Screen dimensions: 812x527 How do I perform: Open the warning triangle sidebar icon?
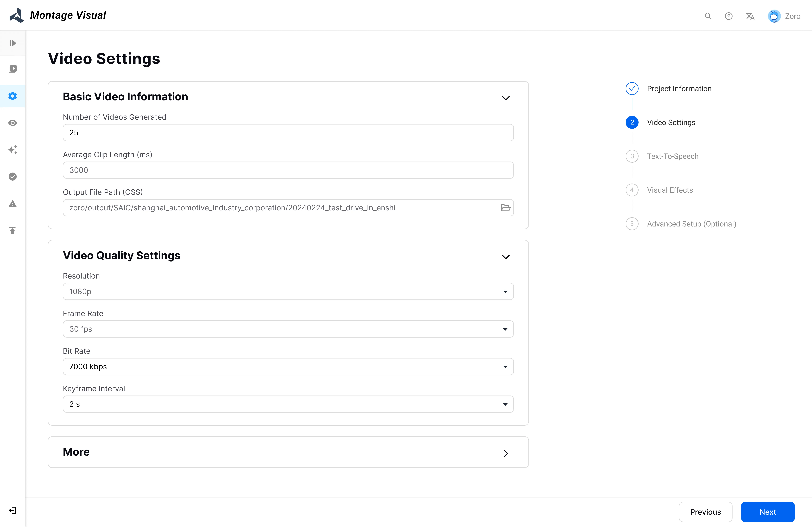pos(13,204)
